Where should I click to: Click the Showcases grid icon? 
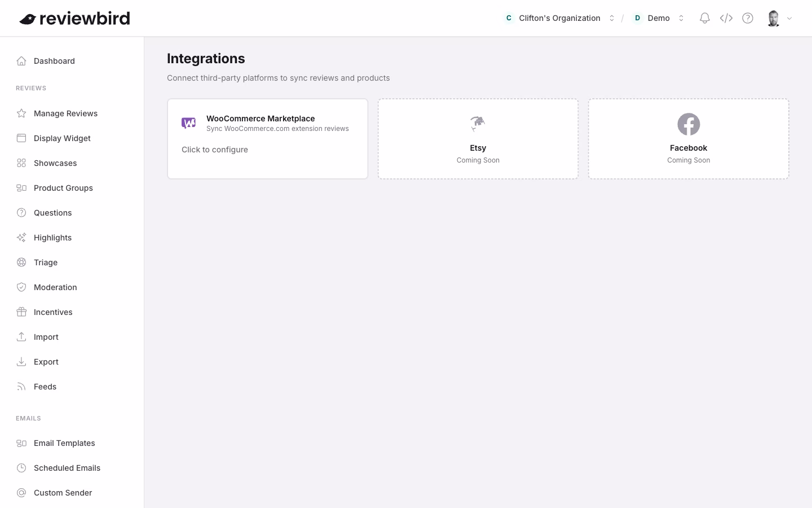tap(21, 163)
